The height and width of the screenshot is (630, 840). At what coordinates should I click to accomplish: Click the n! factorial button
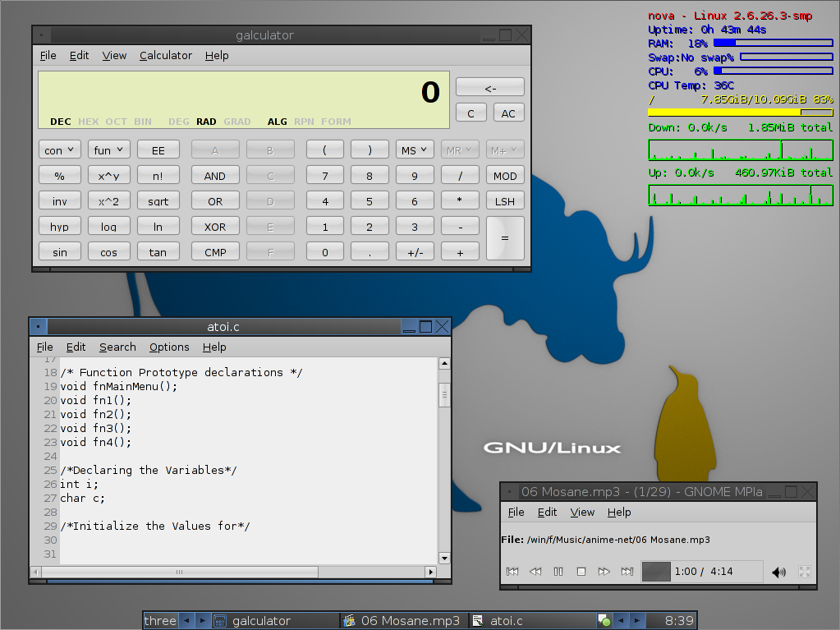158,176
